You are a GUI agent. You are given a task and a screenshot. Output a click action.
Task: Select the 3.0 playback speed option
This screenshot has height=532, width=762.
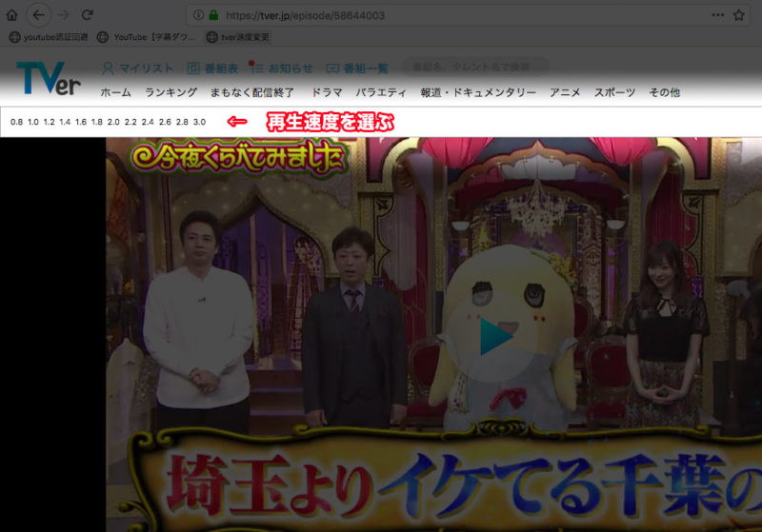[199, 122]
